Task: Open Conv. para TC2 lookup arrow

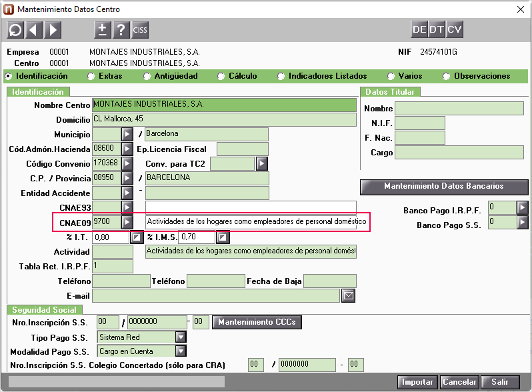Action: pyautogui.click(x=261, y=163)
